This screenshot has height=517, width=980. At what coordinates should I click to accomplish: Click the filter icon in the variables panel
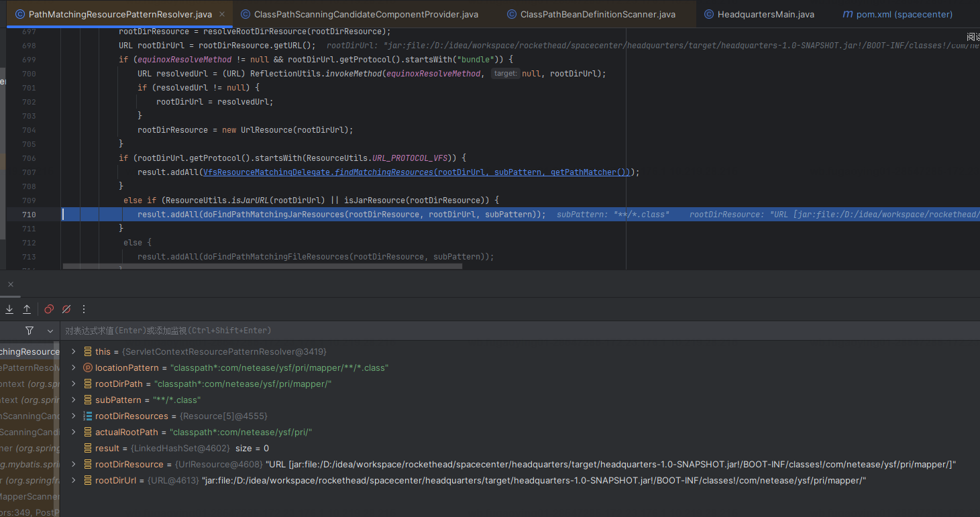click(x=29, y=331)
